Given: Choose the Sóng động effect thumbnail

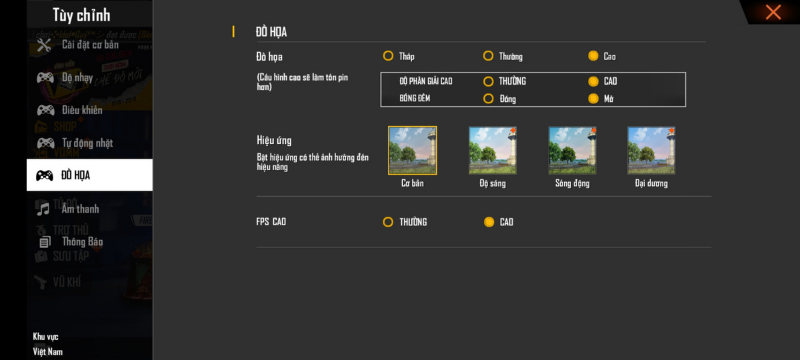Looking at the screenshot, I should tap(572, 150).
